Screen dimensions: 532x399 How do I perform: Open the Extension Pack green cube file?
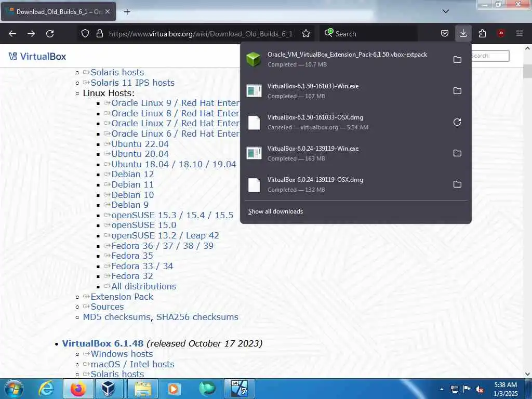coord(254,59)
